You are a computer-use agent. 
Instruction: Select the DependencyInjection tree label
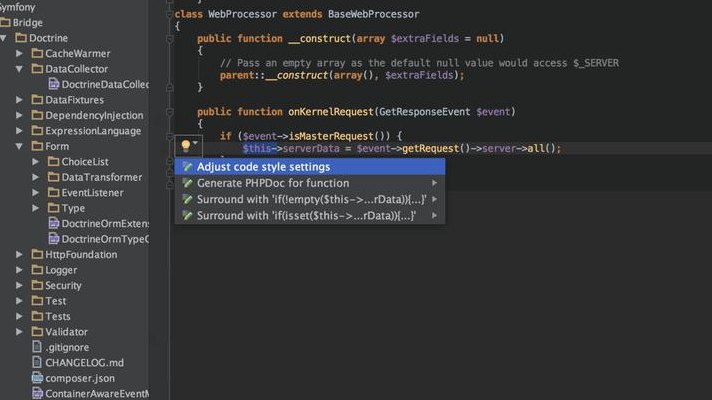(94, 115)
